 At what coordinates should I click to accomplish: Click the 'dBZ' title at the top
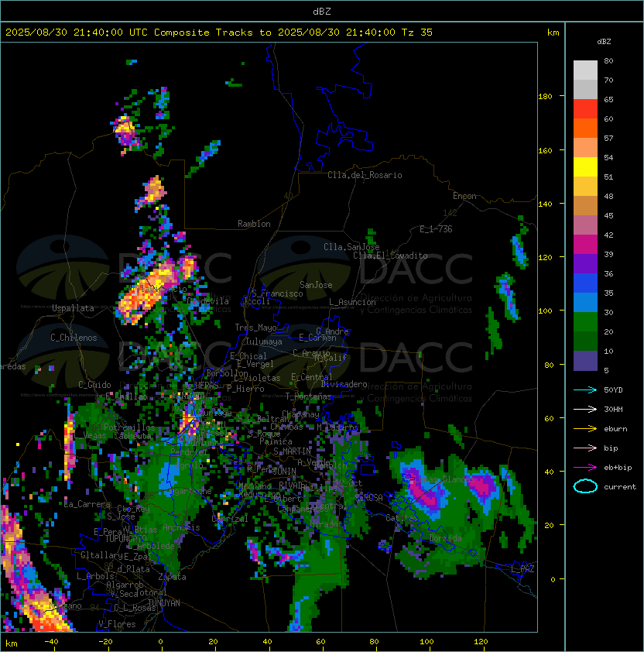(322, 11)
